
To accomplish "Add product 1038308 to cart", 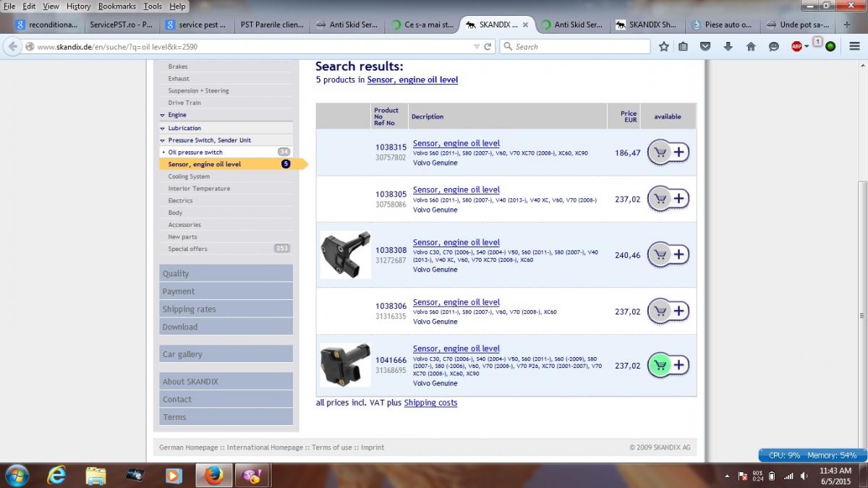I will point(668,254).
